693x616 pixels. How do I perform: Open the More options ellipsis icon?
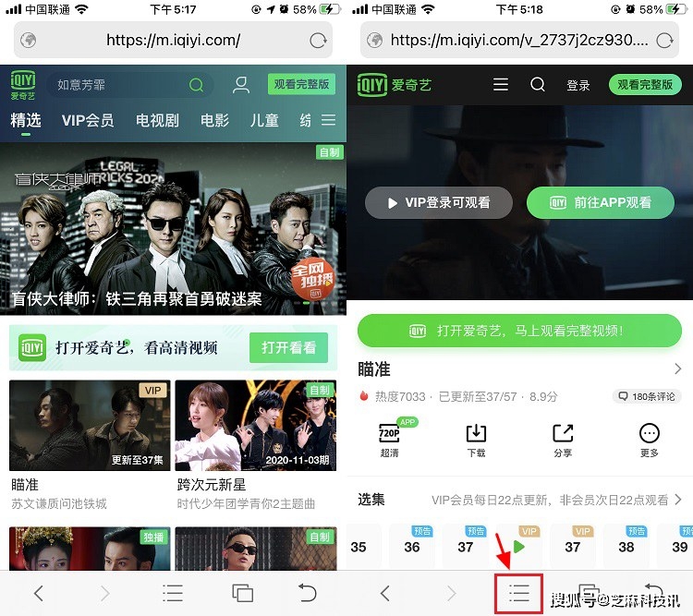pos(650,440)
